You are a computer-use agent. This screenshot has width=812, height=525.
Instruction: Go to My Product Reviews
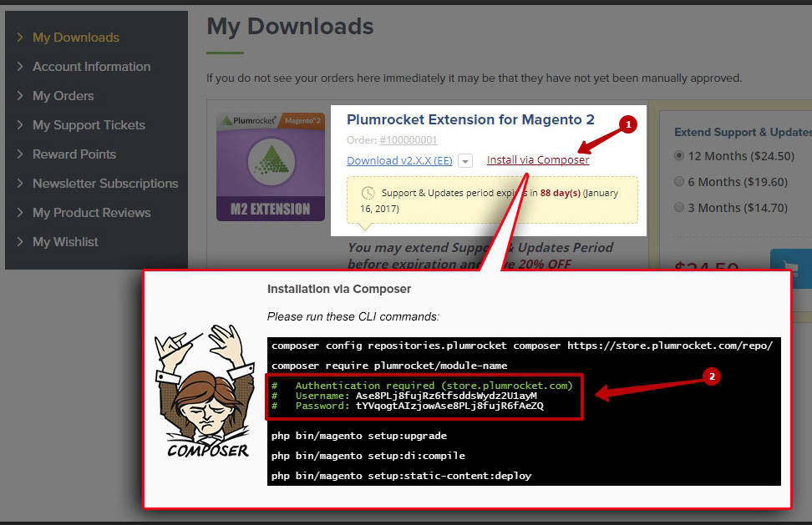tap(92, 213)
